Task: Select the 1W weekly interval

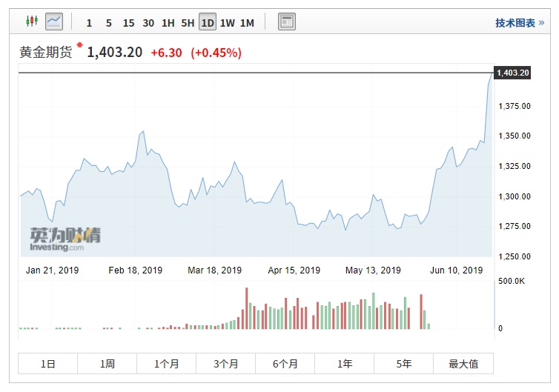Action: tap(227, 23)
